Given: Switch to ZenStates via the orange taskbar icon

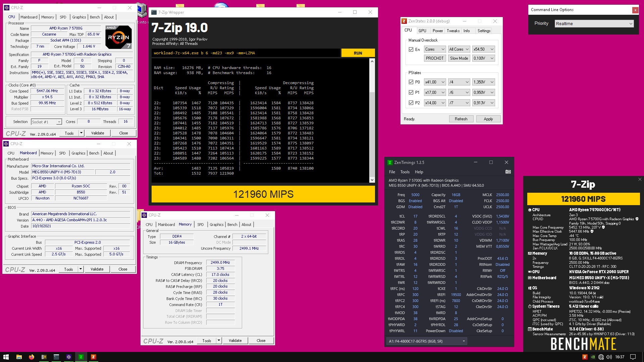Looking at the screenshot, I should 93,357.
